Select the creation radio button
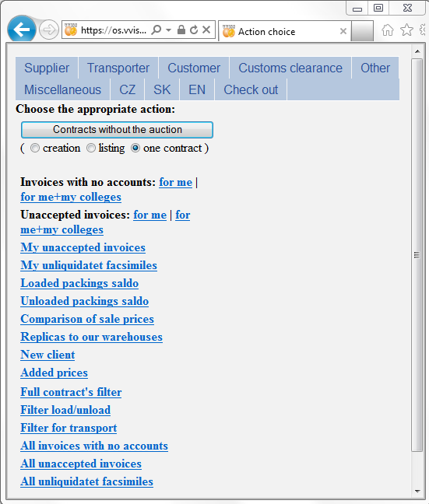The image size is (429, 504). pos(35,148)
